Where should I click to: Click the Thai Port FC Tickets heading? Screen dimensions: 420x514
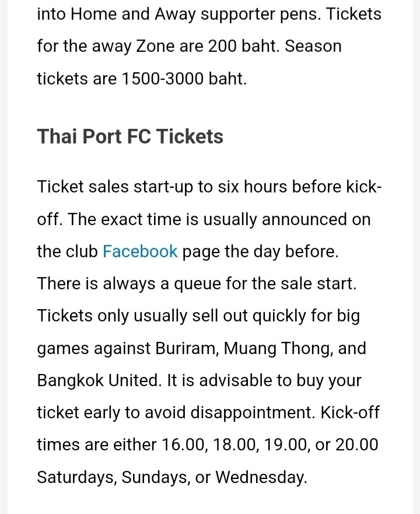click(130, 136)
